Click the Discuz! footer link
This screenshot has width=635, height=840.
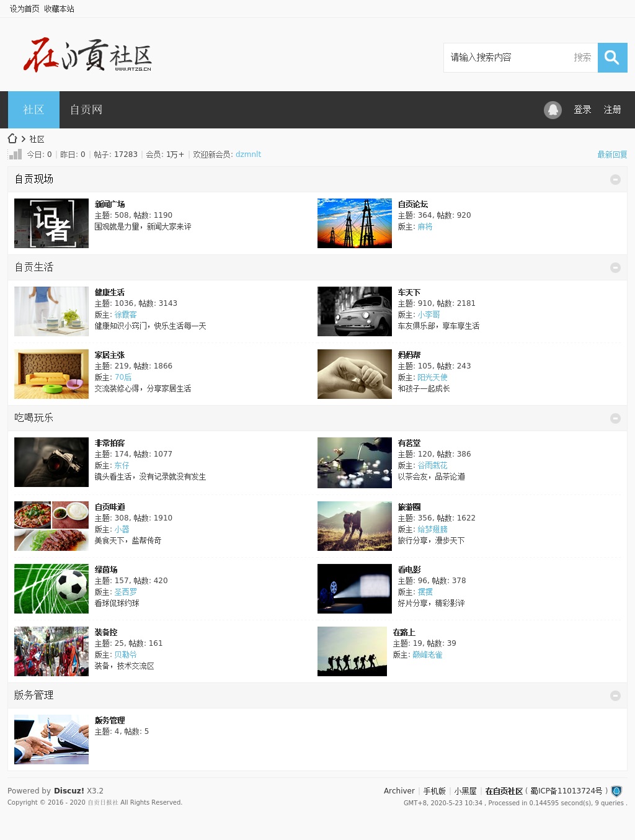(69, 791)
